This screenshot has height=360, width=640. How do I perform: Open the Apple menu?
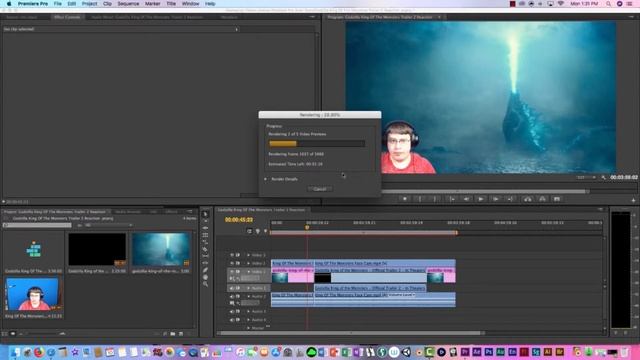[x=9, y=4]
